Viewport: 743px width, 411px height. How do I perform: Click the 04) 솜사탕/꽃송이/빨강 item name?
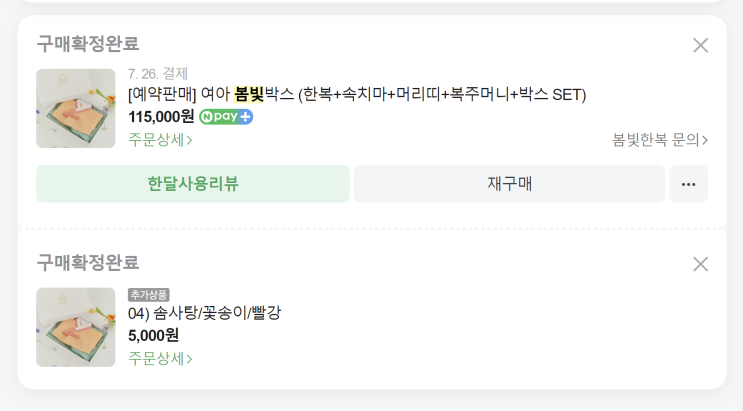[204, 313]
